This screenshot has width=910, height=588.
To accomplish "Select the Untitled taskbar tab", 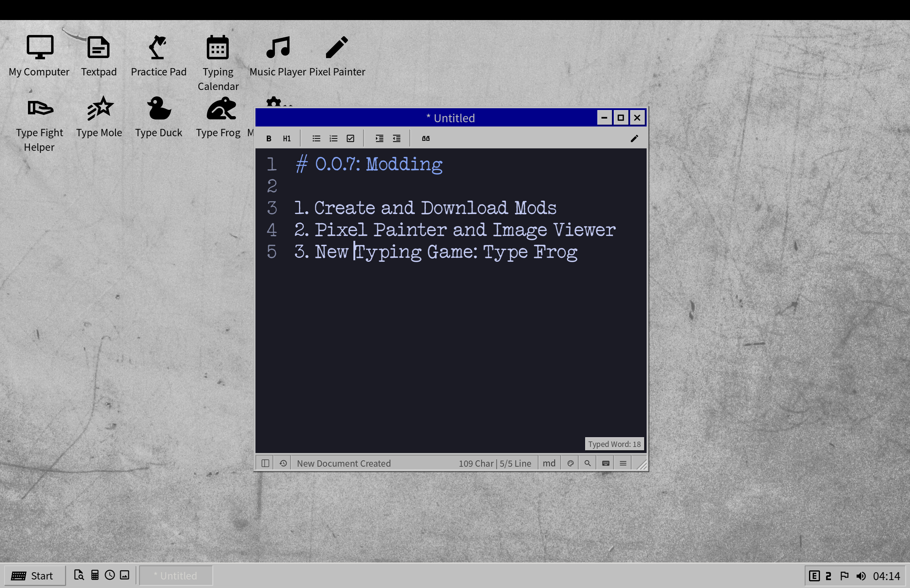I will pyautogui.click(x=176, y=576).
